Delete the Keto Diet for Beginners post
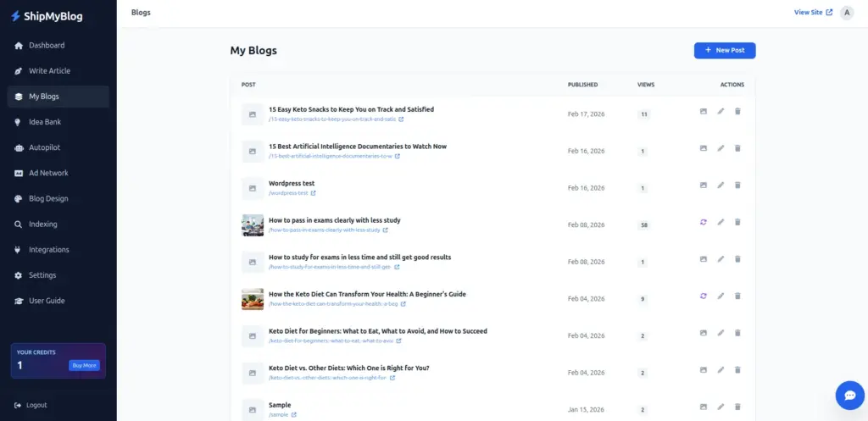 point(737,333)
